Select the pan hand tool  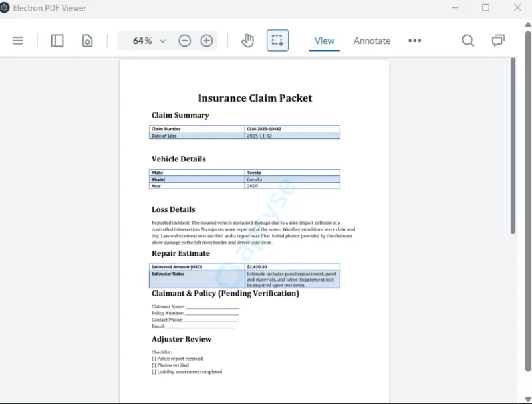coord(247,41)
